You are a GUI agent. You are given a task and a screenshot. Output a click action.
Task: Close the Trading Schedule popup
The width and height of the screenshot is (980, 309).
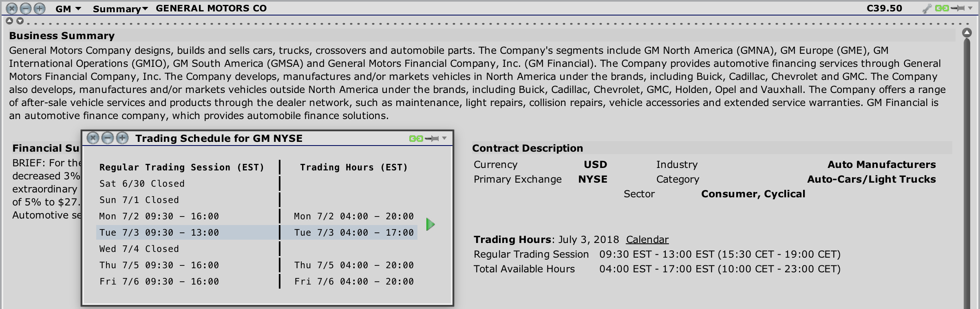93,138
